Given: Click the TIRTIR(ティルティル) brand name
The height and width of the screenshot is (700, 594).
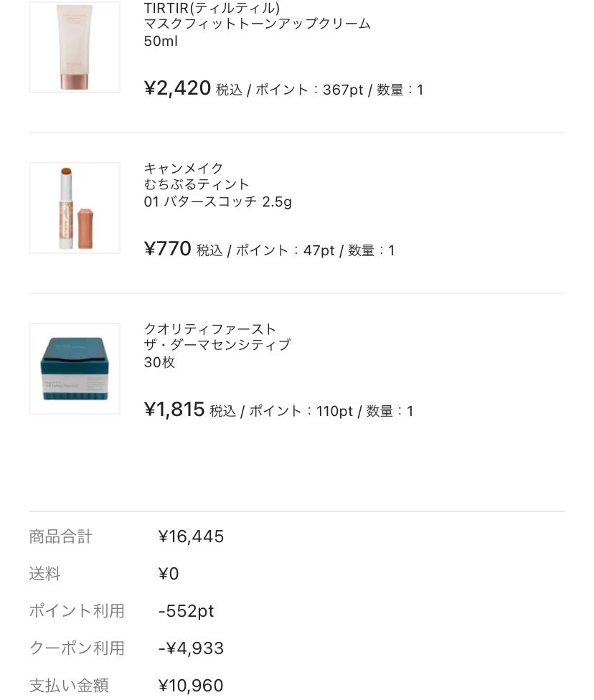Looking at the screenshot, I should click(x=212, y=8).
